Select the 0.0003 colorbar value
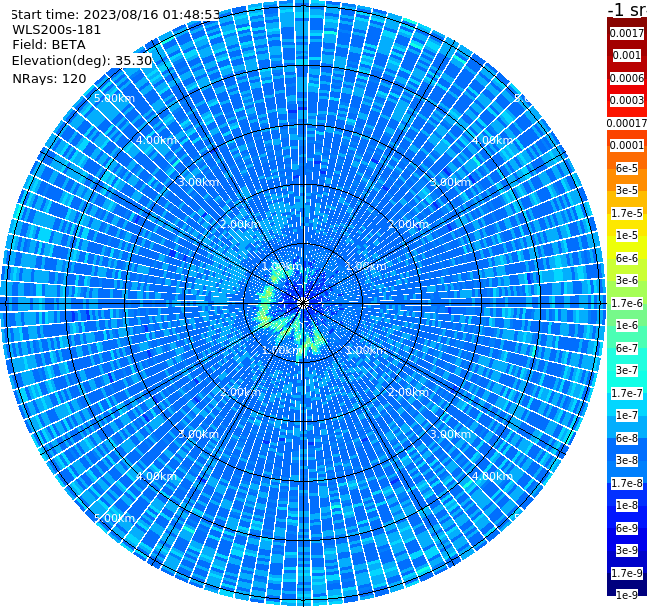Image resolution: width=647 pixels, height=607 pixels. [x=627, y=100]
